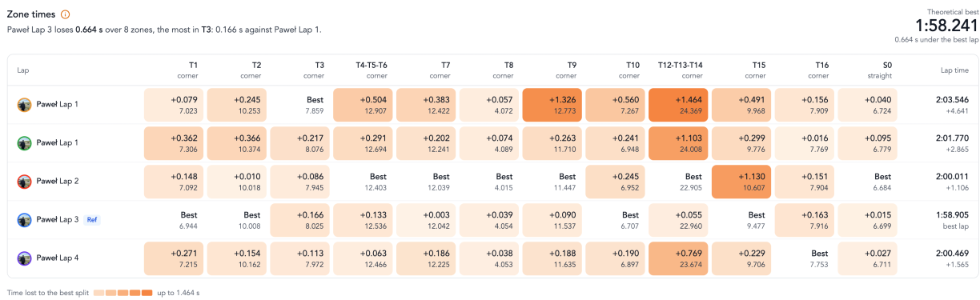Image resolution: width=980 pixels, height=300 pixels.
Task: Open the Zone times info icon
Action: click(65, 14)
